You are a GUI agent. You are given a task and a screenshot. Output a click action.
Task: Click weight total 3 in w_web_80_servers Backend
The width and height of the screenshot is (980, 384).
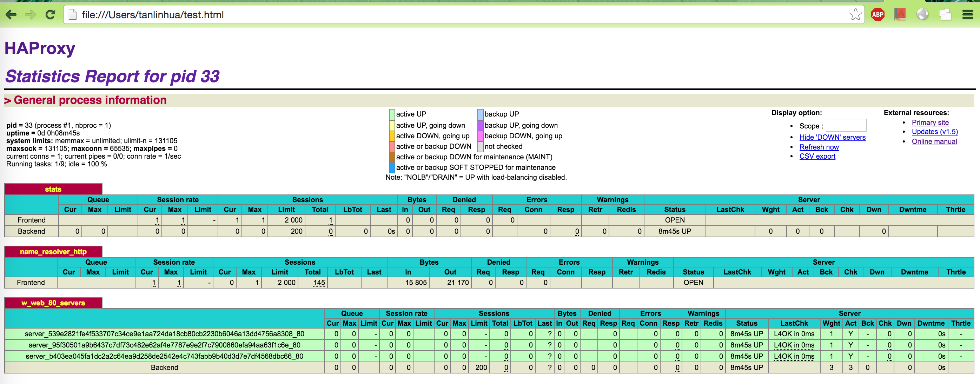tap(831, 368)
